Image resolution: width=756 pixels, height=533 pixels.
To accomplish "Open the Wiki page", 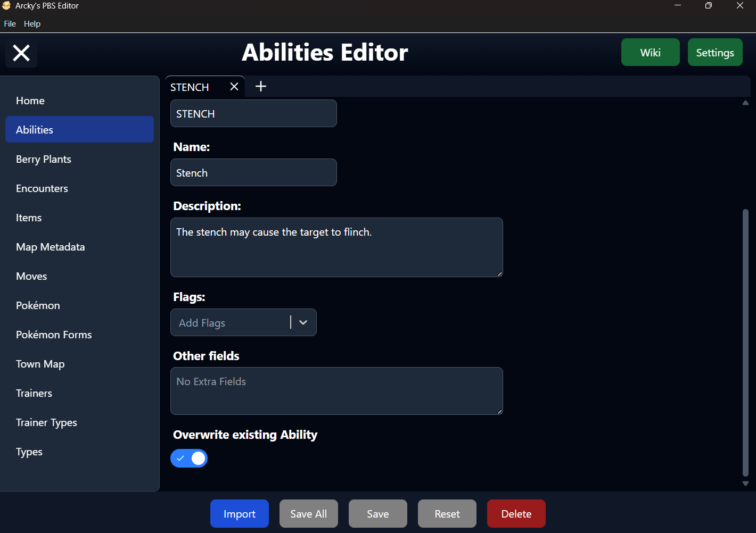I will (651, 52).
